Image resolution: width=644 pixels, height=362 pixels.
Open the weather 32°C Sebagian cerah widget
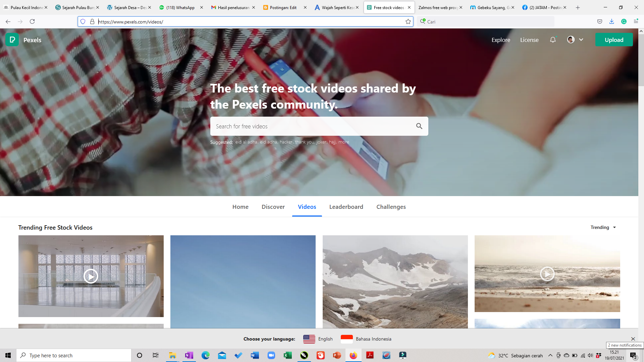pyautogui.click(x=516, y=355)
